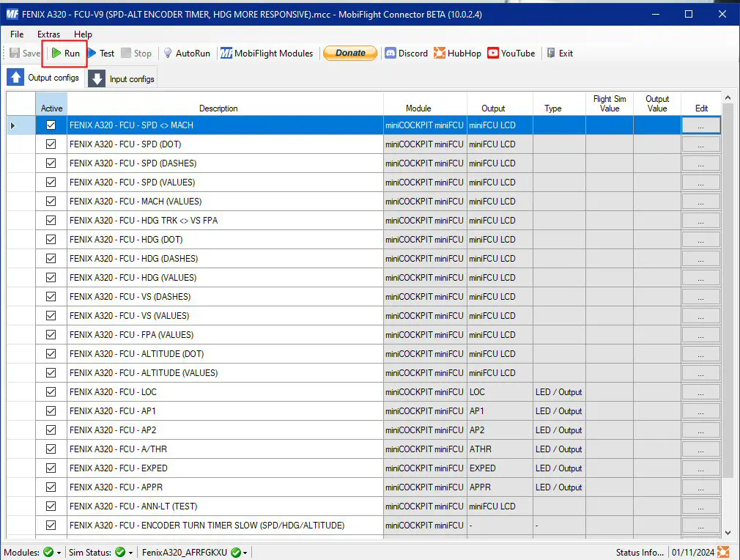Select the FENIX A320 - FCU - AP2 description
740x560 pixels.
(x=225, y=430)
